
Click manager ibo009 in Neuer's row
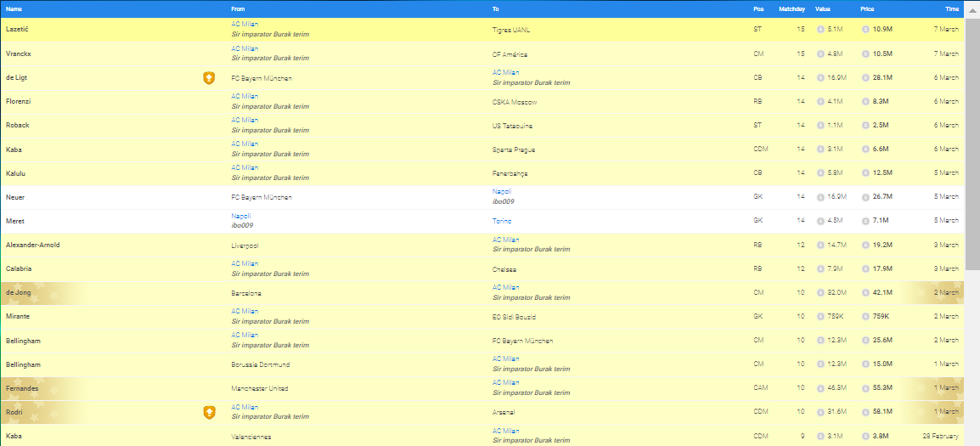(503, 201)
